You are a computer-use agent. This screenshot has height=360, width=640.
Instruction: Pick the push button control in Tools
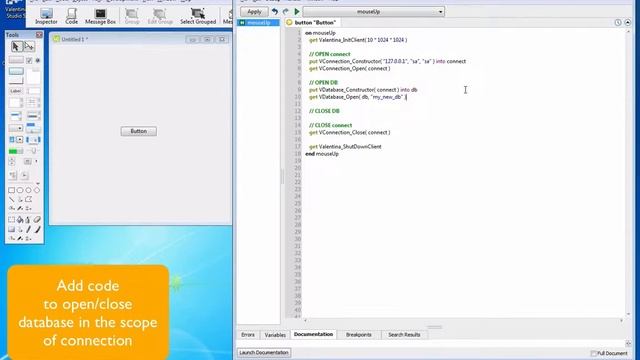pyautogui.click(x=16, y=60)
